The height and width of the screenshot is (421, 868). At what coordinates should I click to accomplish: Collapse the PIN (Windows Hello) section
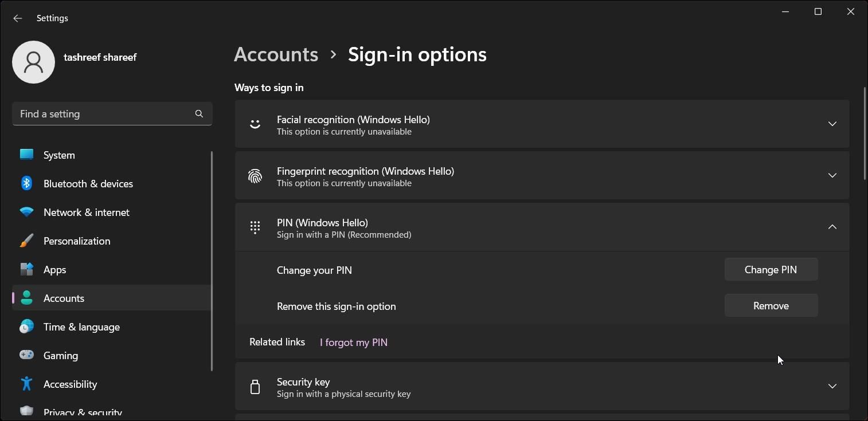click(x=832, y=227)
